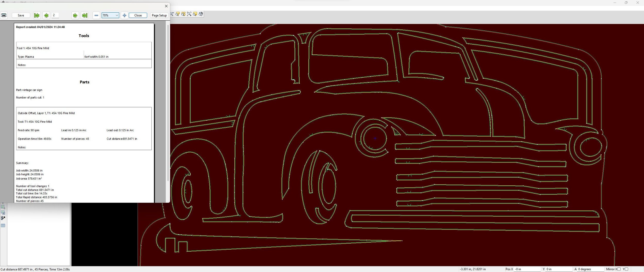Click 'Tool 1: 45A 10G Fine Mild' text

(33, 48)
